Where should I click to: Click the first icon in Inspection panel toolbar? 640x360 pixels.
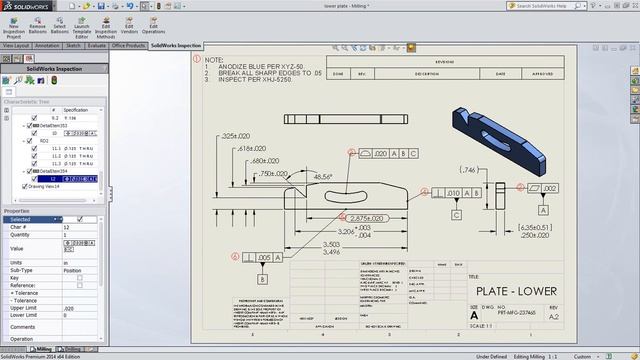point(7,80)
